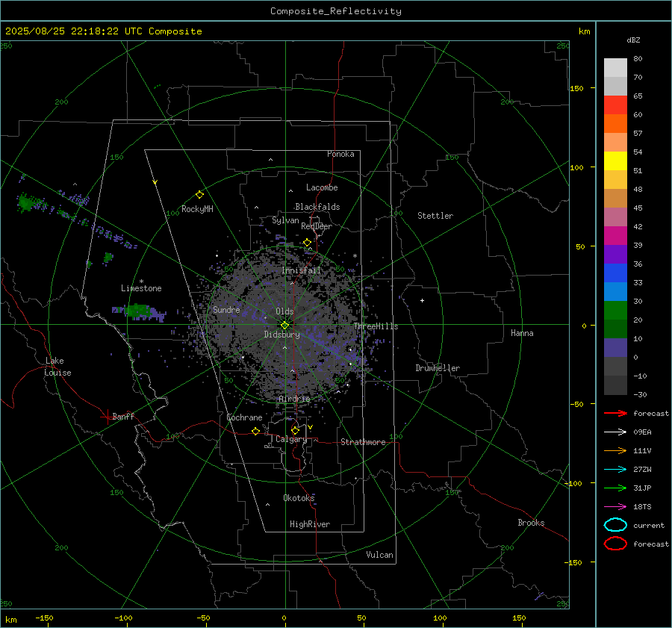This screenshot has height=628, width=672.
Task: Click the Stettler town label
Action: 435,216
